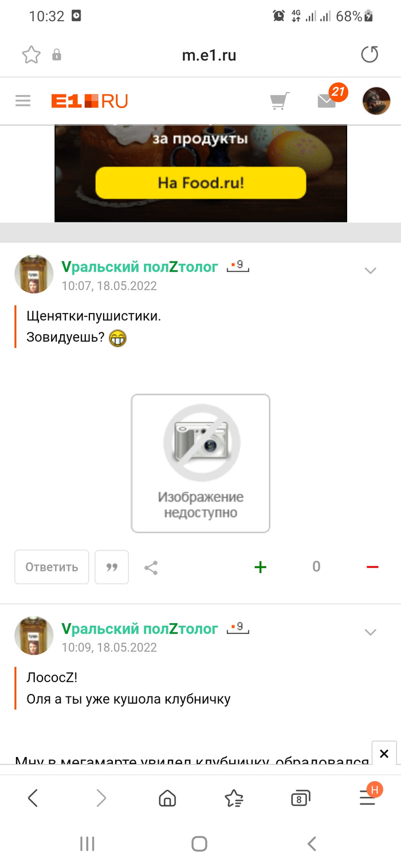Downvote the comment with red minus
The image size is (401, 868).
click(372, 567)
